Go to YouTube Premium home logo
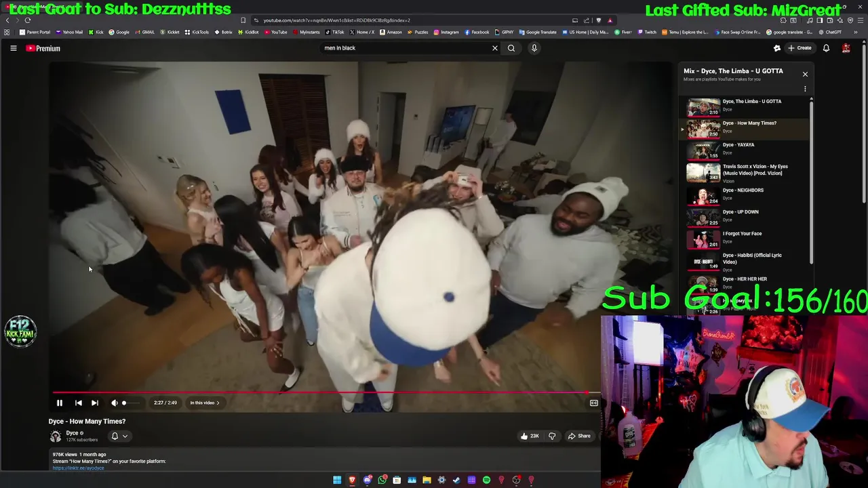Viewport: 868px width, 488px height. (x=43, y=48)
